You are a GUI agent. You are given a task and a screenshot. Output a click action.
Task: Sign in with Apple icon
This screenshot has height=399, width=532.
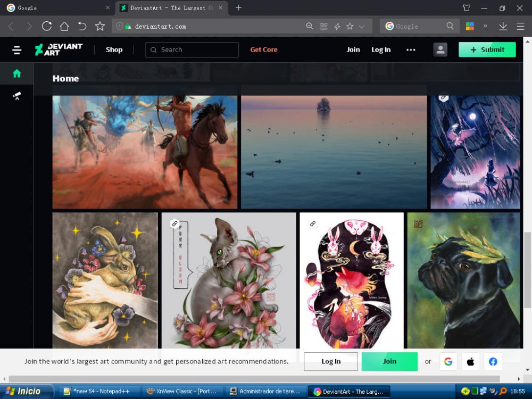(470, 362)
